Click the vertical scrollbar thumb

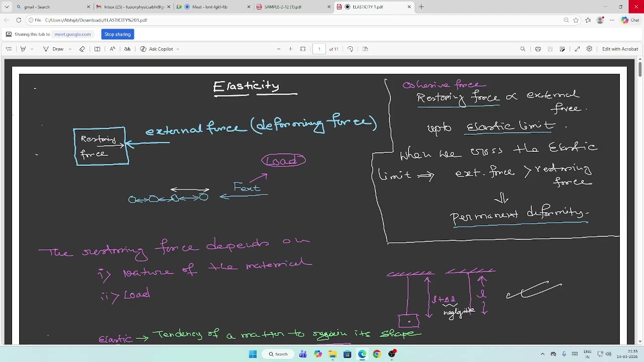(639, 69)
